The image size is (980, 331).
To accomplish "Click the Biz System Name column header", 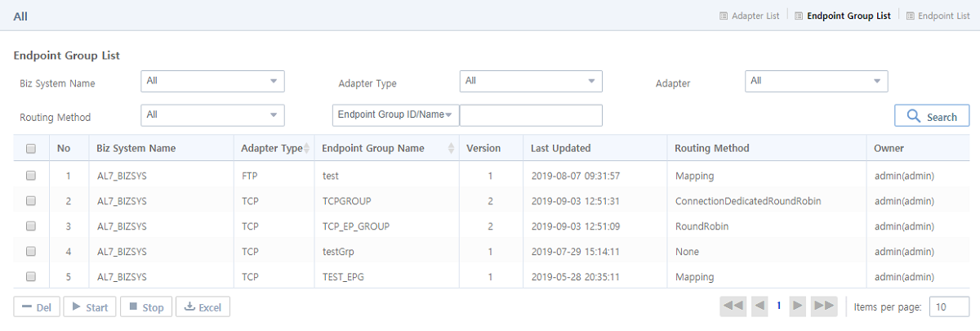I will (x=136, y=149).
